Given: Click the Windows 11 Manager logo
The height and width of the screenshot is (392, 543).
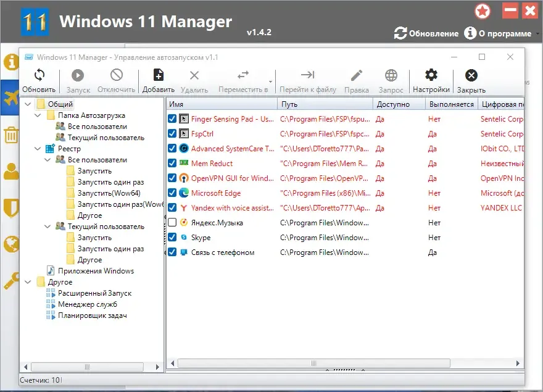Looking at the screenshot, I should (35, 22).
